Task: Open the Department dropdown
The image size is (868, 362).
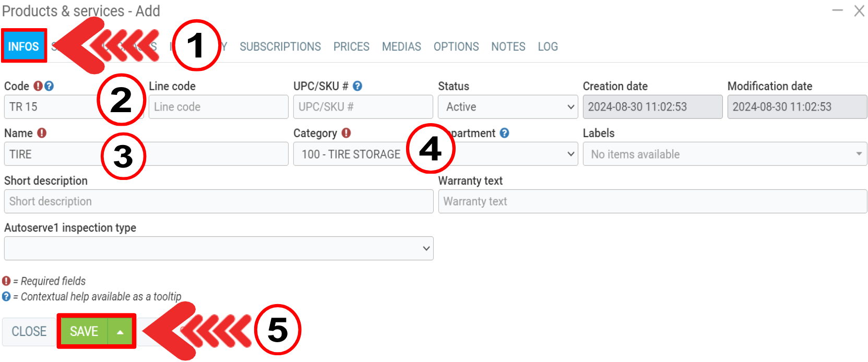Action: point(522,154)
